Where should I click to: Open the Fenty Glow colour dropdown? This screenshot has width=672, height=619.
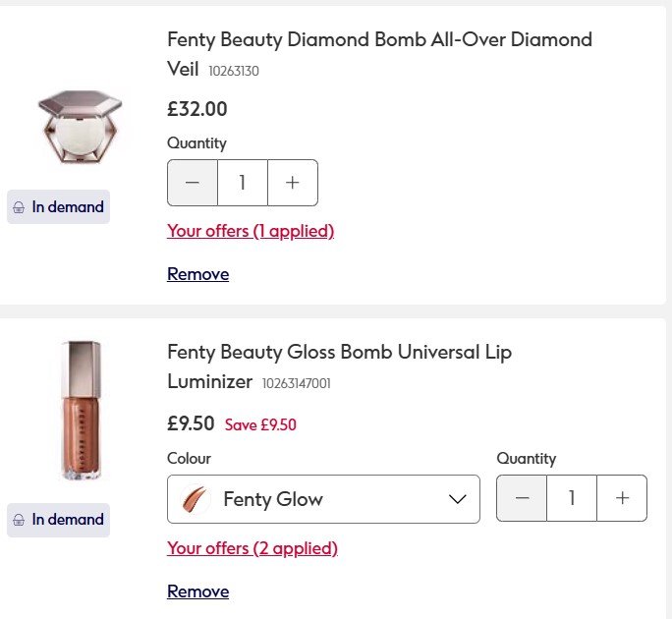(323, 499)
